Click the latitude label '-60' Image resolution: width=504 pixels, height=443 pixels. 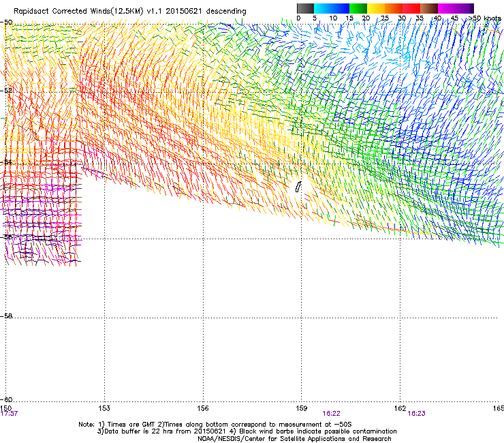coord(6,399)
